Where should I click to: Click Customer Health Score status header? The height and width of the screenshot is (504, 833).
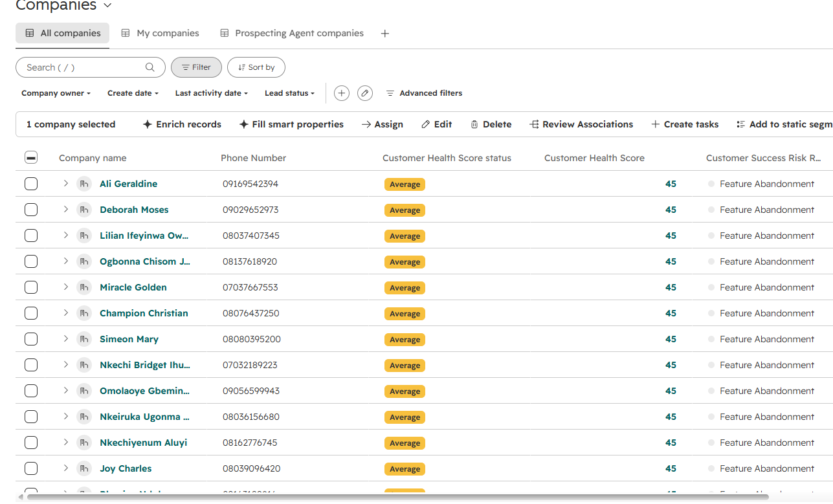[447, 158]
